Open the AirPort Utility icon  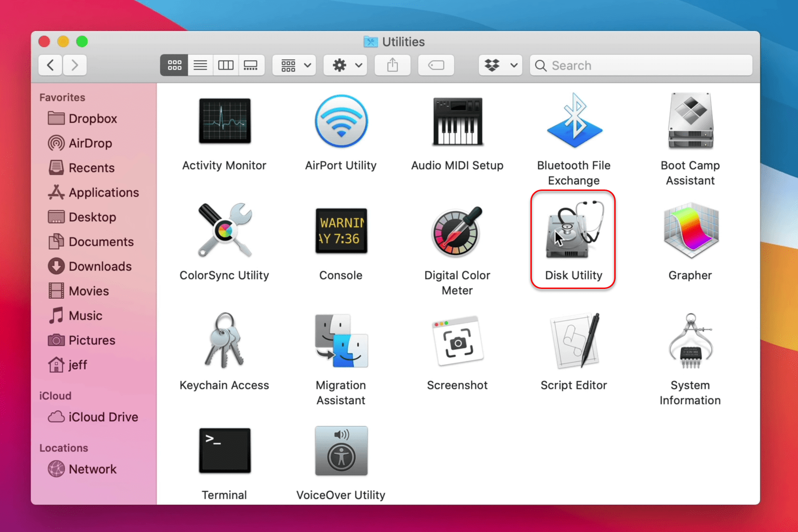point(341,121)
